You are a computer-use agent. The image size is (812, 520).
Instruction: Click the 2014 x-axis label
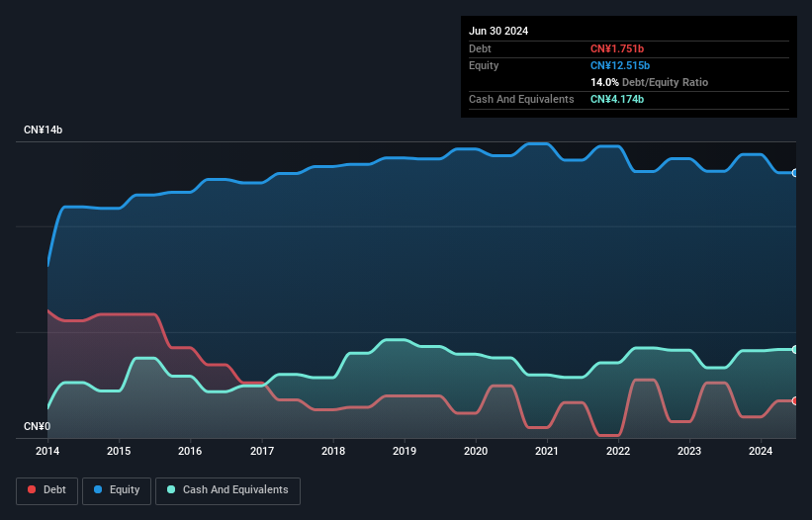coord(47,451)
